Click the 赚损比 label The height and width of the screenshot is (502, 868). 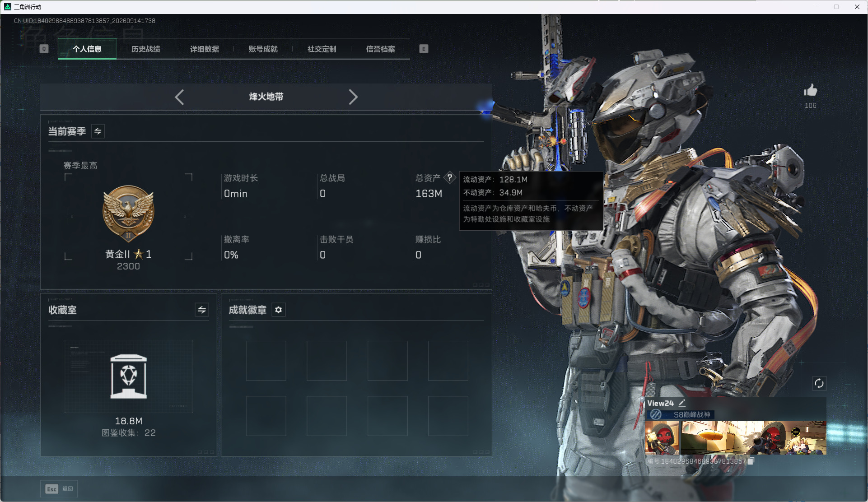[x=428, y=240]
